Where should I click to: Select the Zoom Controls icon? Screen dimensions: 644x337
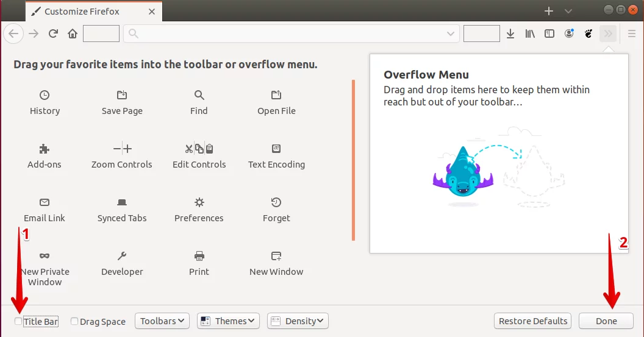(x=123, y=149)
